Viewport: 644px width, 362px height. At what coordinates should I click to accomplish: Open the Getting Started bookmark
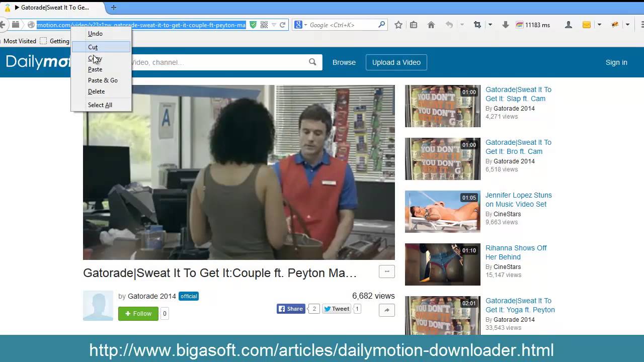(55, 41)
